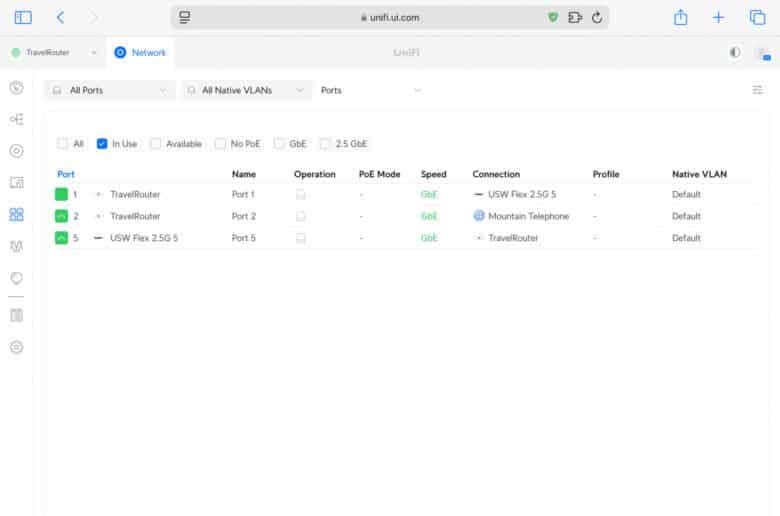Sort by the Operation column header
This screenshot has width=780, height=516.
point(314,174)
